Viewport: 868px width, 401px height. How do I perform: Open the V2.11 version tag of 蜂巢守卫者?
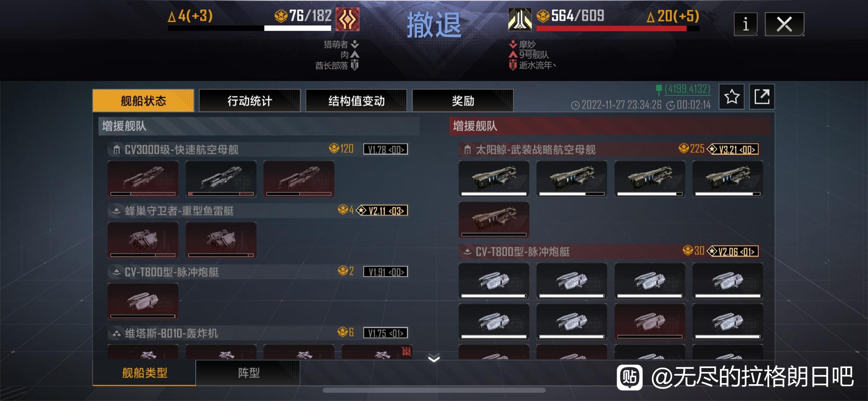click(382, 210)
